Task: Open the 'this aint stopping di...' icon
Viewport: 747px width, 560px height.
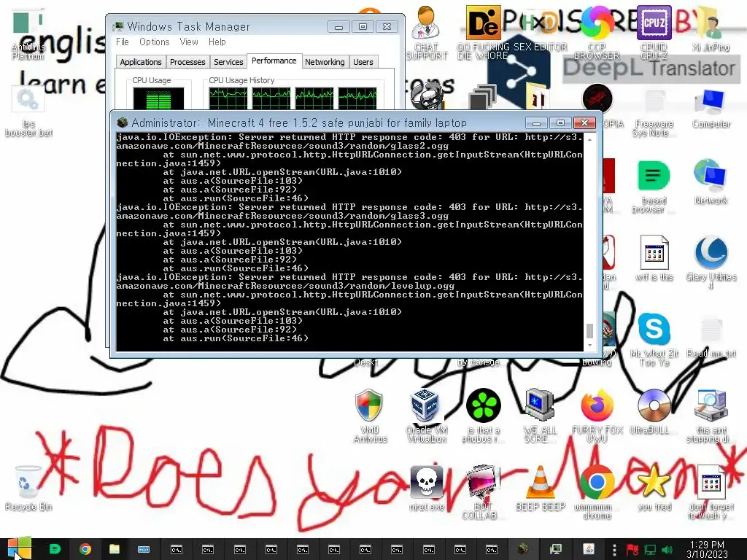Action: [x=711, y=416]
